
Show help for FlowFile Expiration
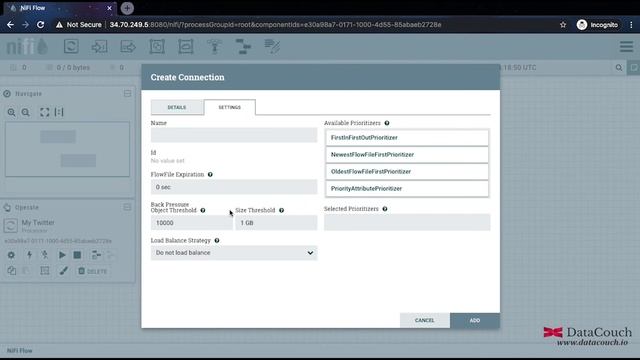(210, 174)
